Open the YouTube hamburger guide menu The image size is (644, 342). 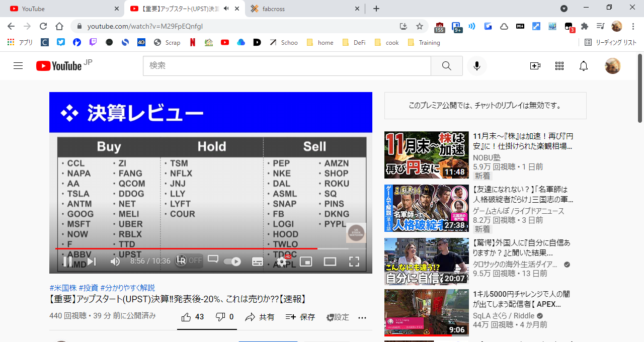[x=18, y=66]
